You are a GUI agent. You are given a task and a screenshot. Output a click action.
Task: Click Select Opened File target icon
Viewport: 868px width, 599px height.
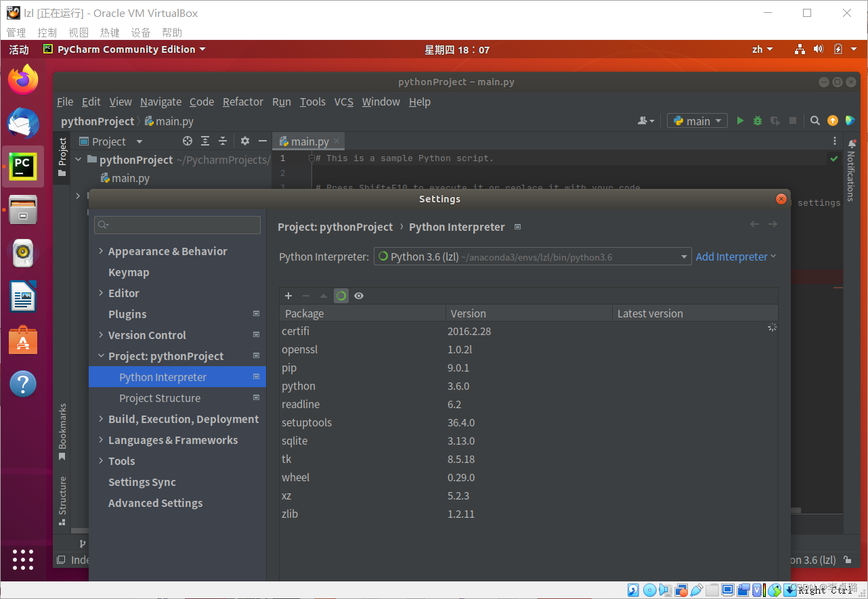tap(188, 141)
